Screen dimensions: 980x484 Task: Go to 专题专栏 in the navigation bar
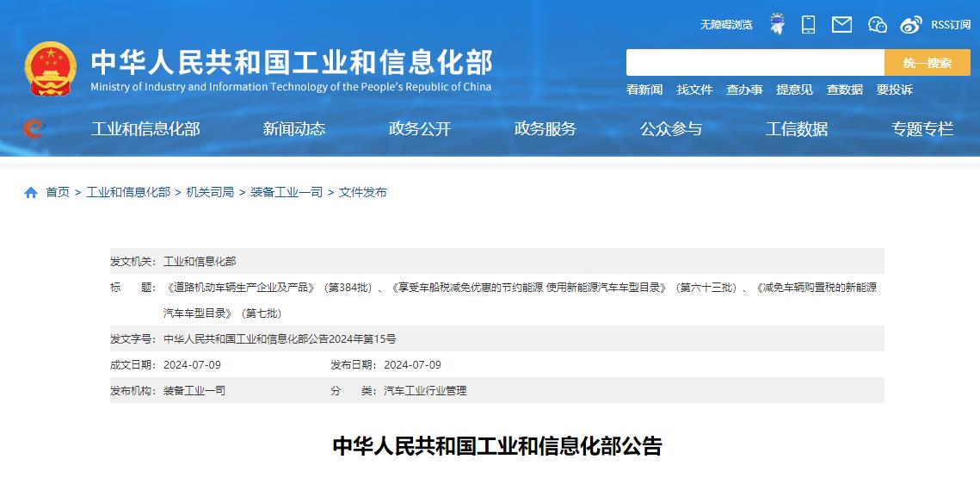click(x=922, y=129)
